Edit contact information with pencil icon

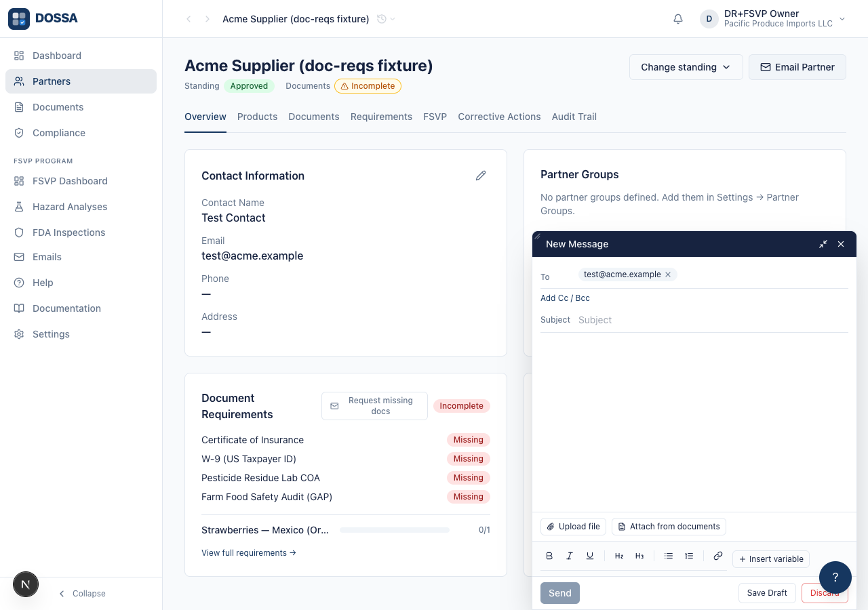point(481,176)
